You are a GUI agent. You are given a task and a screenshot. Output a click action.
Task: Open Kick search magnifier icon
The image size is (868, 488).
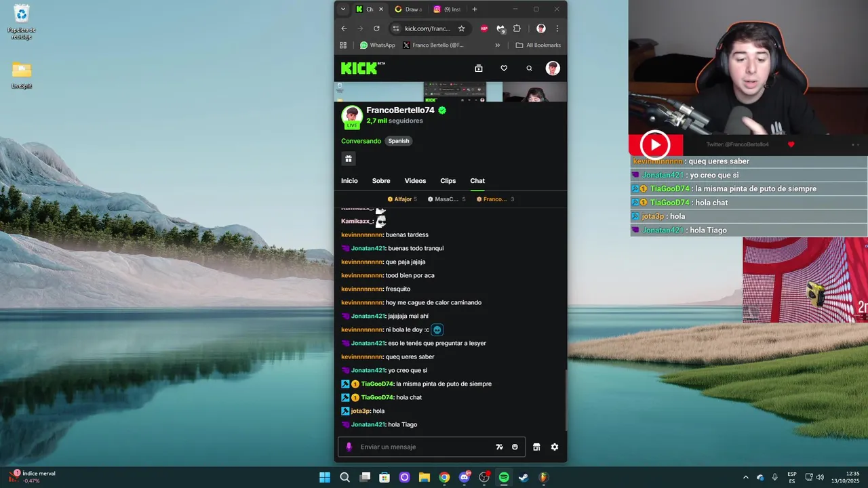pos(530,68)
